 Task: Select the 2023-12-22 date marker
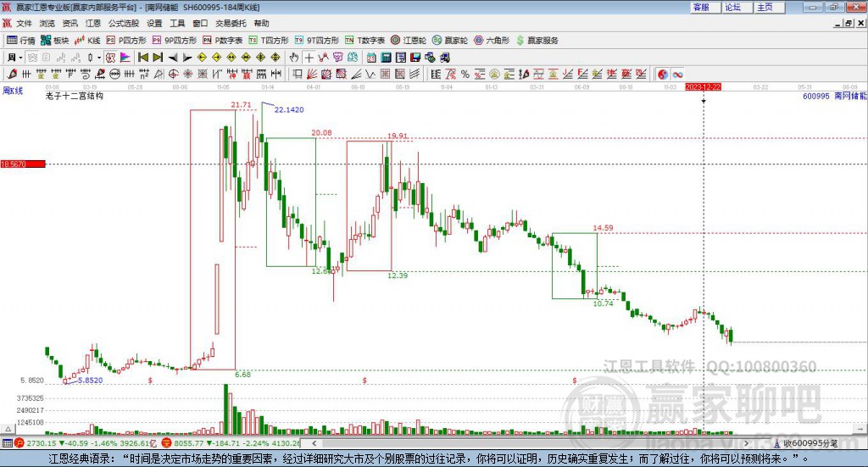click(x=703, y=87)
